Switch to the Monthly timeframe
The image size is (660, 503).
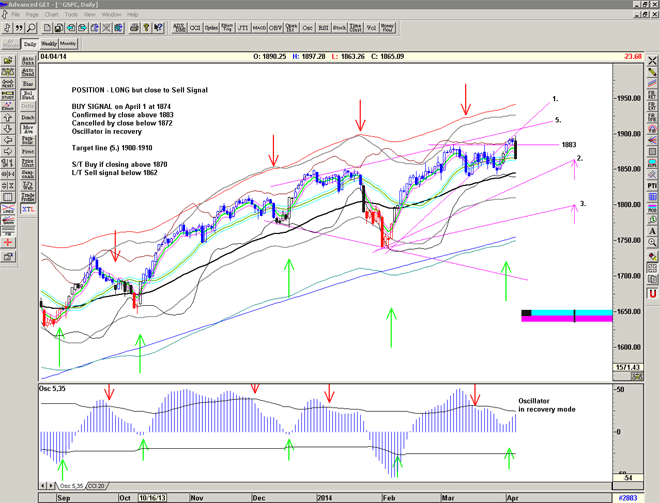(69, 44)
